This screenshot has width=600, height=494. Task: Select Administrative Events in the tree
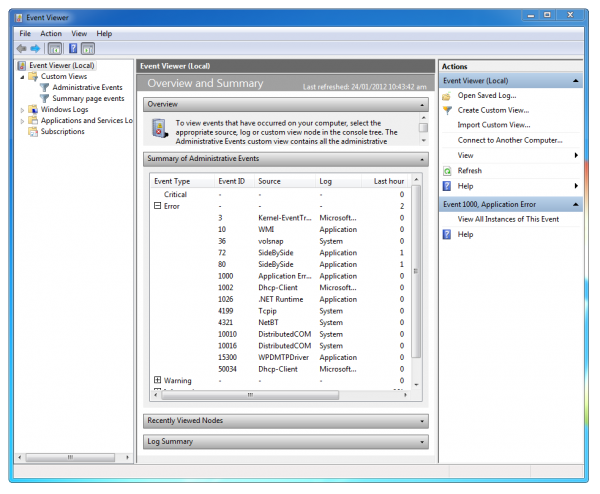87,87
